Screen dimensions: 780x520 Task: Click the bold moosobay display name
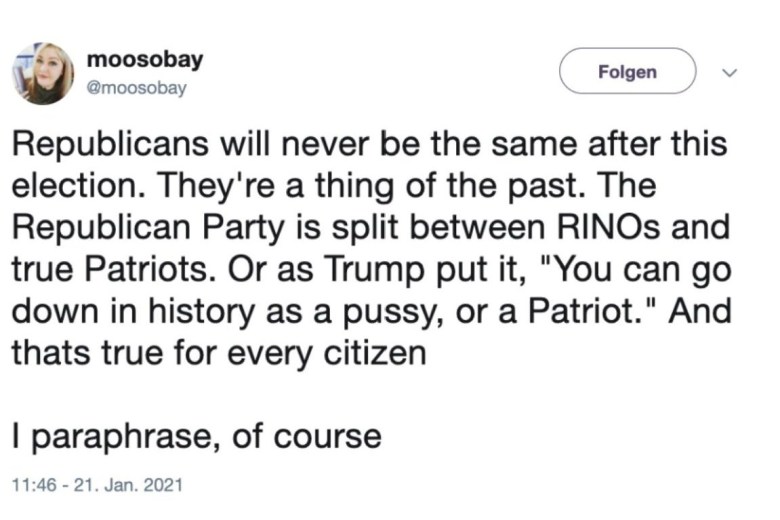(x=145, y=59)
